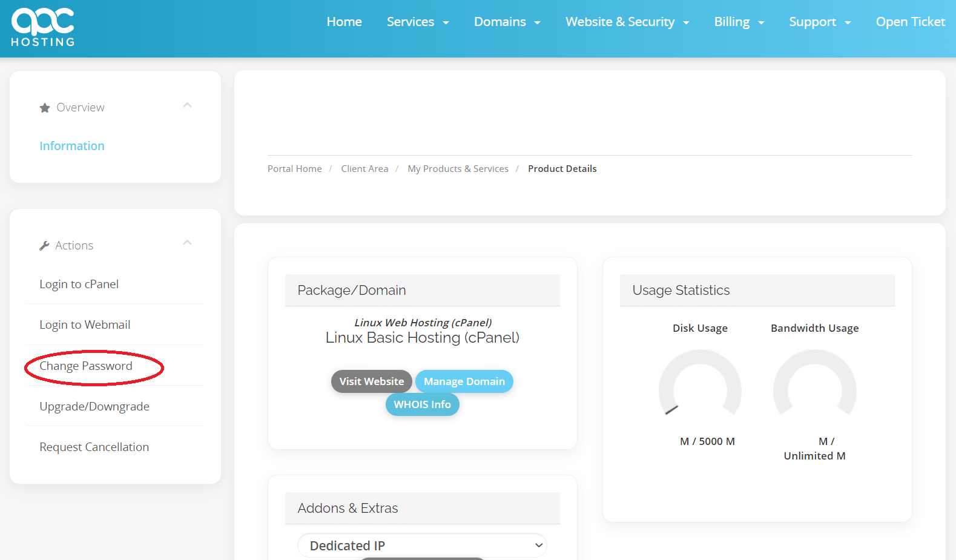
Task: Click the AAC Hosting logo
Action: point(43,27)
